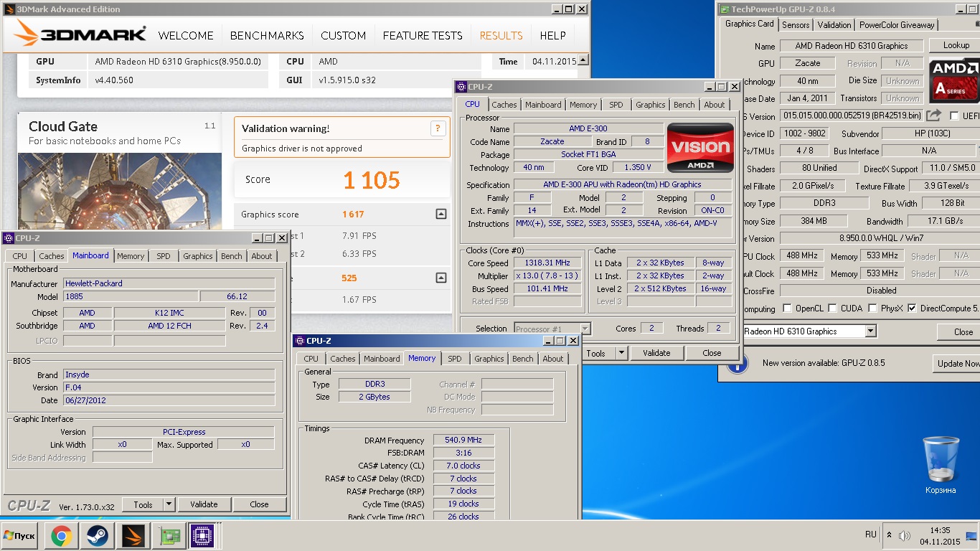This screenshot has width=980, height=551.
Task: Click the RU language indicator
Action: tap(871, 534)
